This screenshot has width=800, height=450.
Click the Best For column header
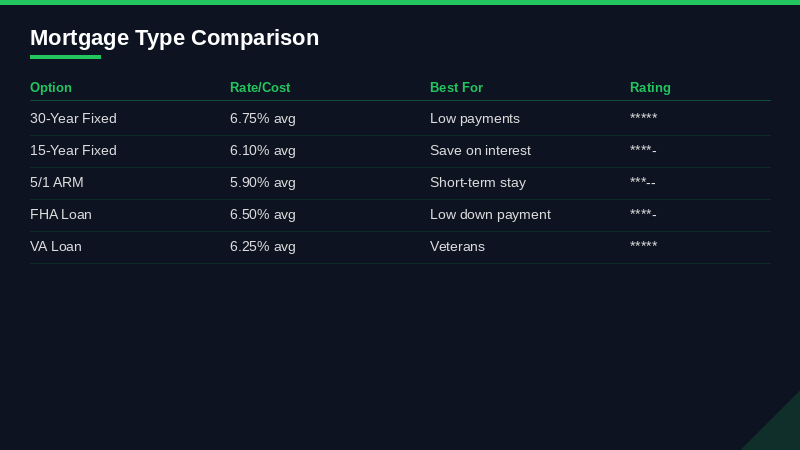pos(456,88)
